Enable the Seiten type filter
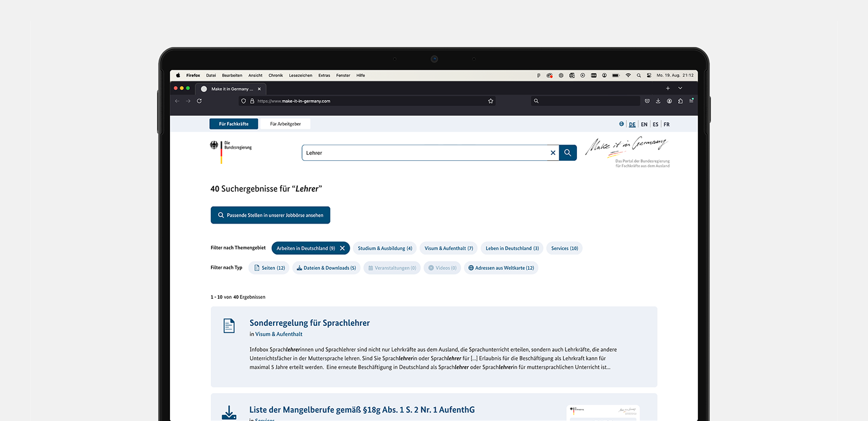The height and width of the screenshot is (421, 868). (x=269, y=268)
